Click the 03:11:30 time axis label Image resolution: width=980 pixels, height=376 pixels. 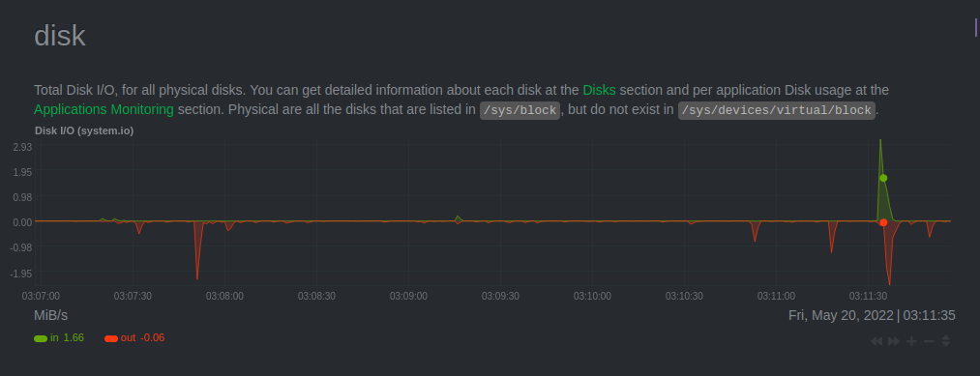pyautogui.click(x=868, y=296)
